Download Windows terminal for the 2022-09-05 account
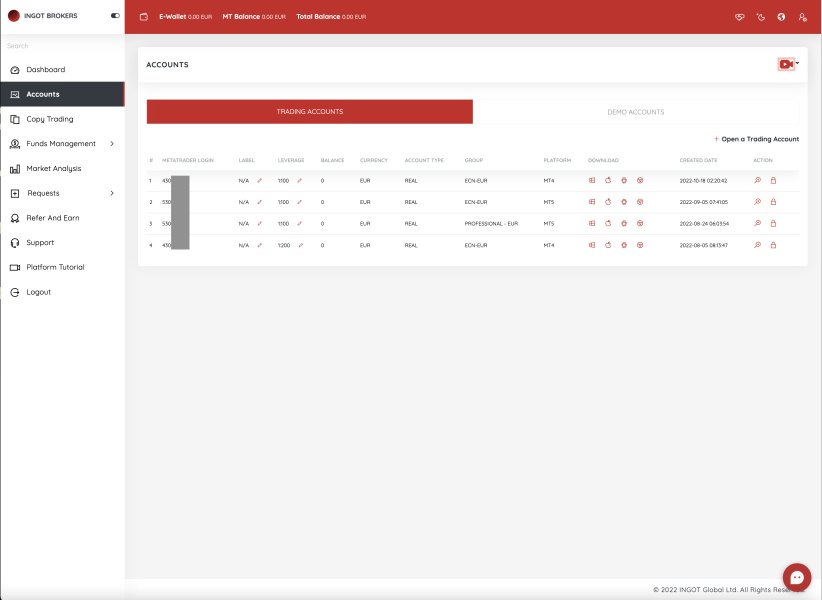 pos(592,202)
